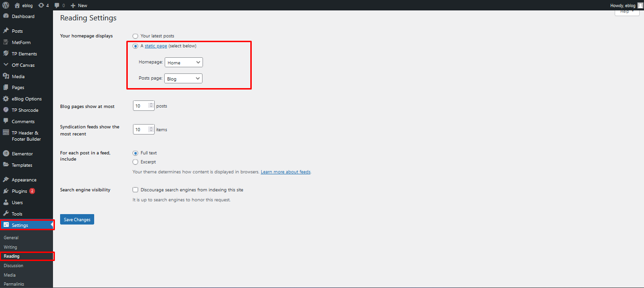This screenshot has width=644, height=288.
Task: Select the 'Your latest posts' radio button
Action: [x=135, y=36]
